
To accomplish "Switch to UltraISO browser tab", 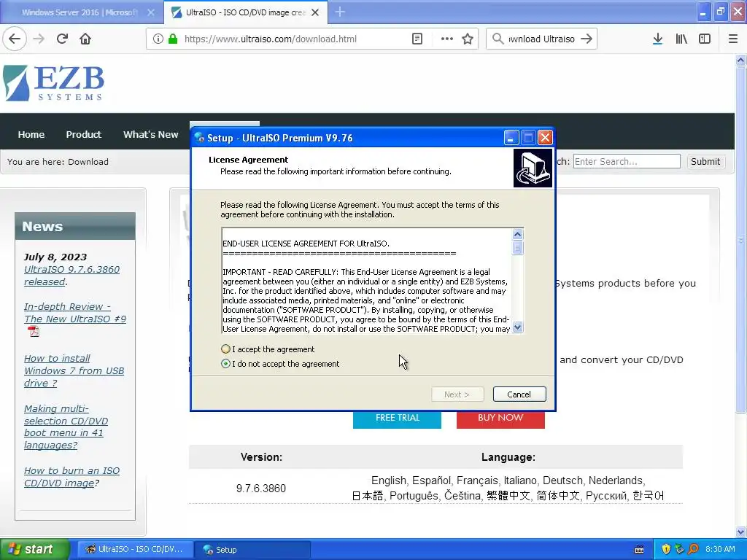I will (245, 12).
